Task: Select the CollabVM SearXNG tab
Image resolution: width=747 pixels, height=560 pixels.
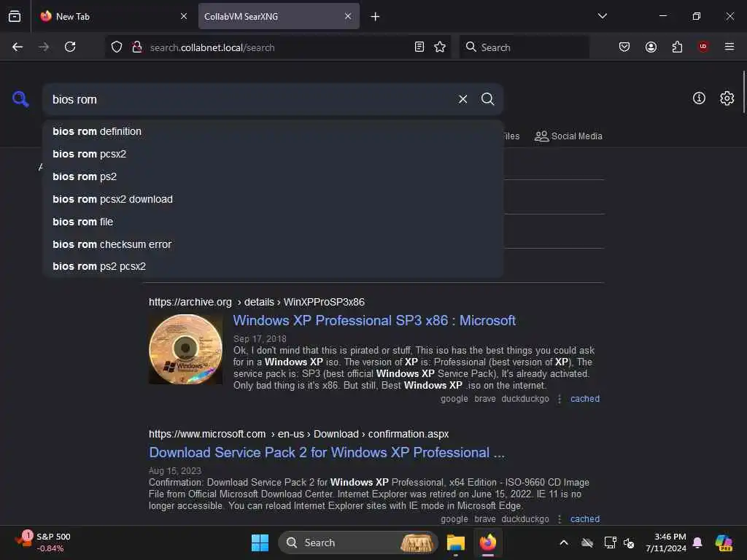Action: (279, 16)
